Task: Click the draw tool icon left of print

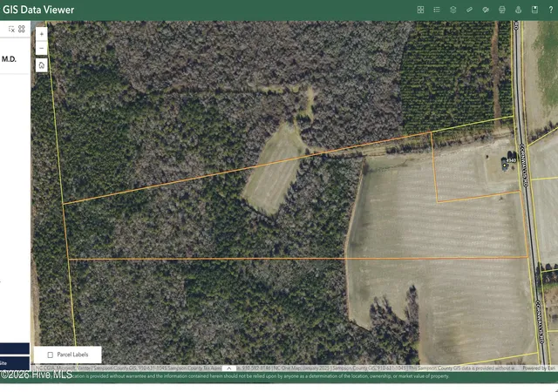Action: tap(486, 10)
